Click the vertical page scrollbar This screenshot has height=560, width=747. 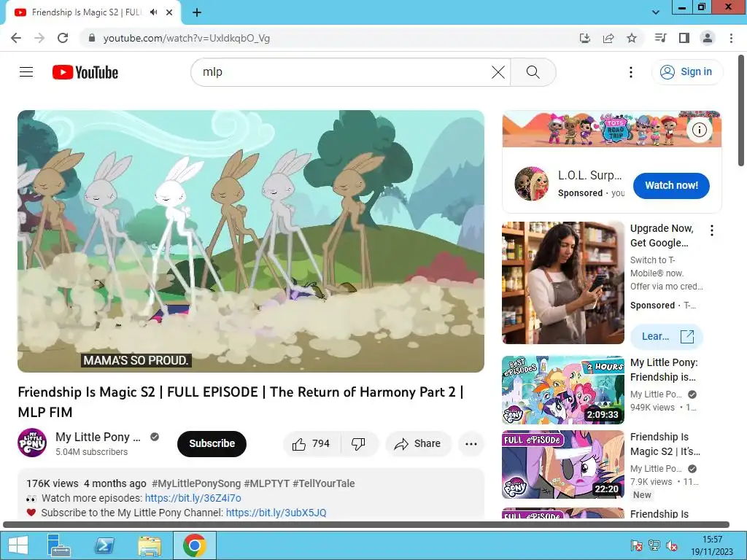point(741,111)
